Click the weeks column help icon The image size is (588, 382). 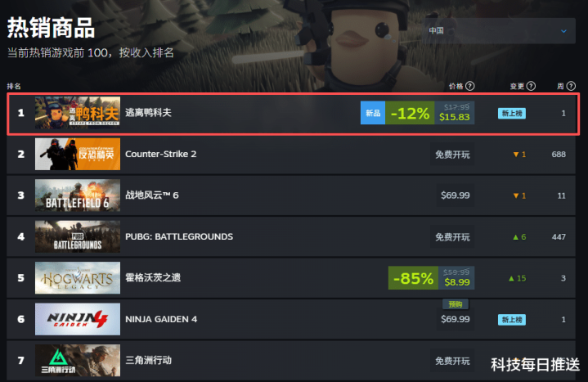click(571, 86)
